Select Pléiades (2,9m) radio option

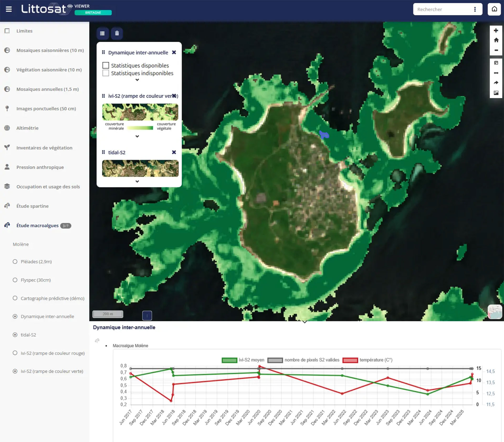(15, 262)
